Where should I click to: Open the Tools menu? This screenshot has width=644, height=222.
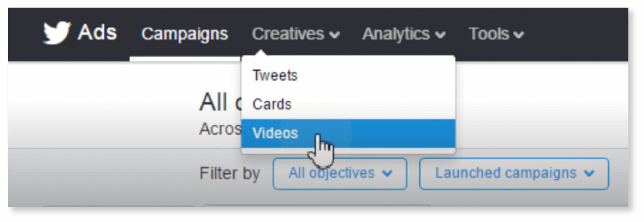coord(496,34)
